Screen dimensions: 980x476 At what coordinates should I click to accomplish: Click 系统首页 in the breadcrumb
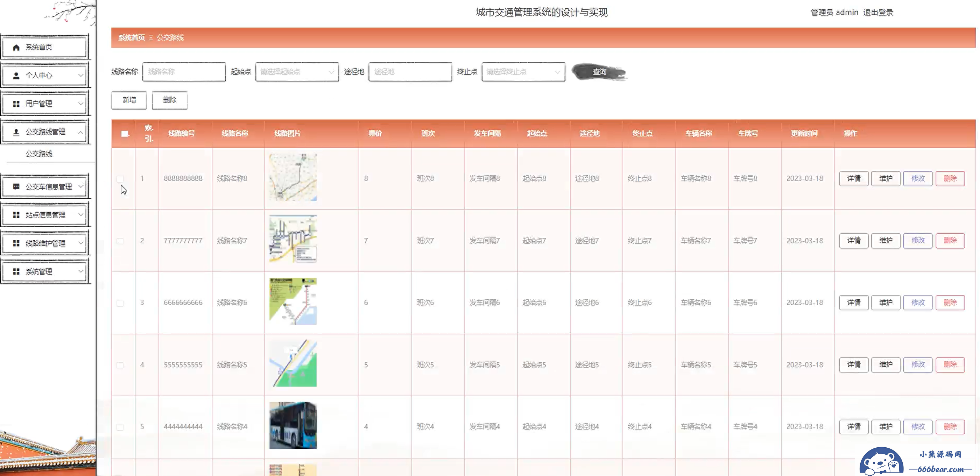(x=132, y=38)
